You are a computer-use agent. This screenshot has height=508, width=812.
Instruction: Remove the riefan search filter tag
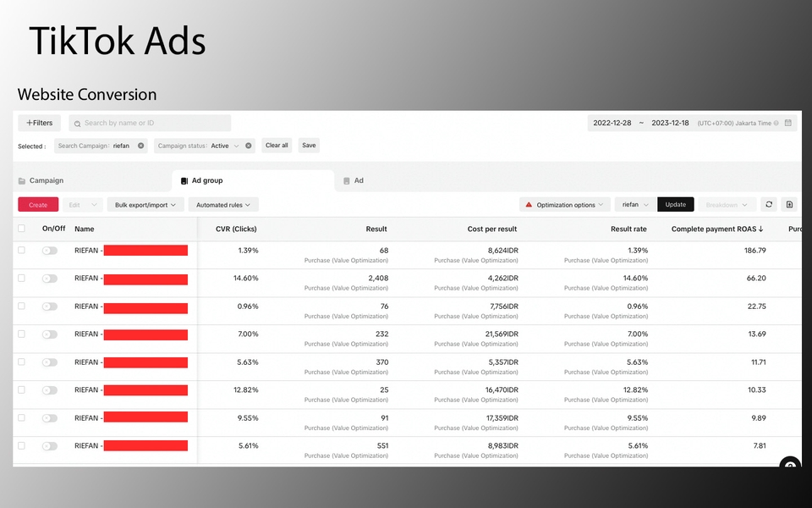click(x=140, y=145)
